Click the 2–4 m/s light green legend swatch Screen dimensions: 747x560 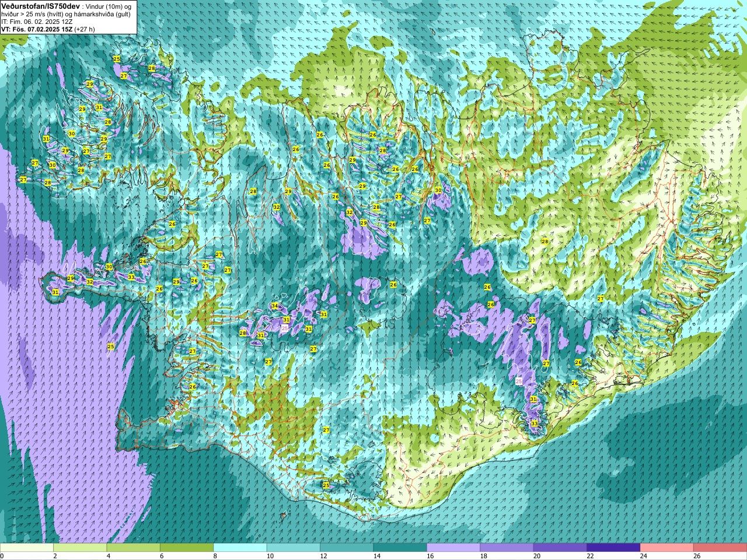(x=80, y=548)
